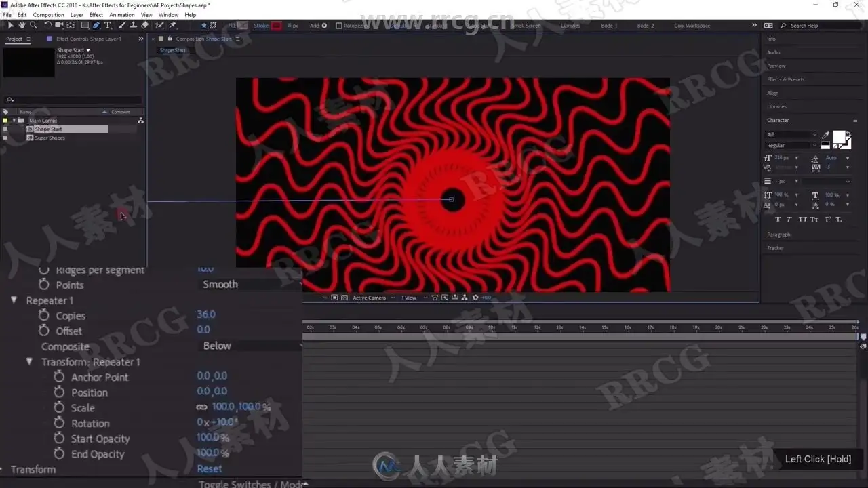Select the Clone Stamp tool
Viewport: 868px width, 488px height.
(133, 26)
